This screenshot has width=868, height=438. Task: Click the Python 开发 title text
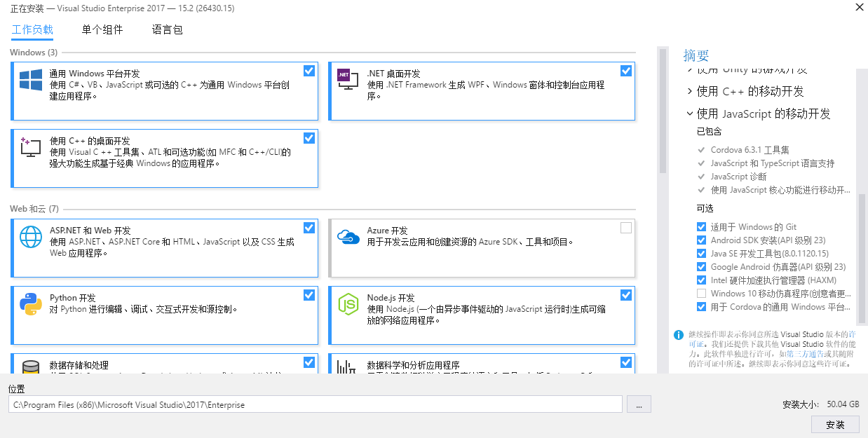coord(73,298)
